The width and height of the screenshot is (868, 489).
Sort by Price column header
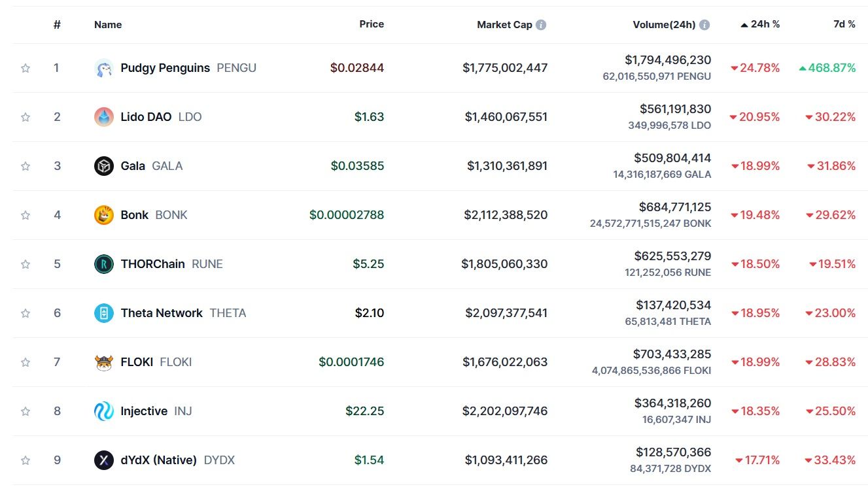pyautogui.click(x=372, y=24)
